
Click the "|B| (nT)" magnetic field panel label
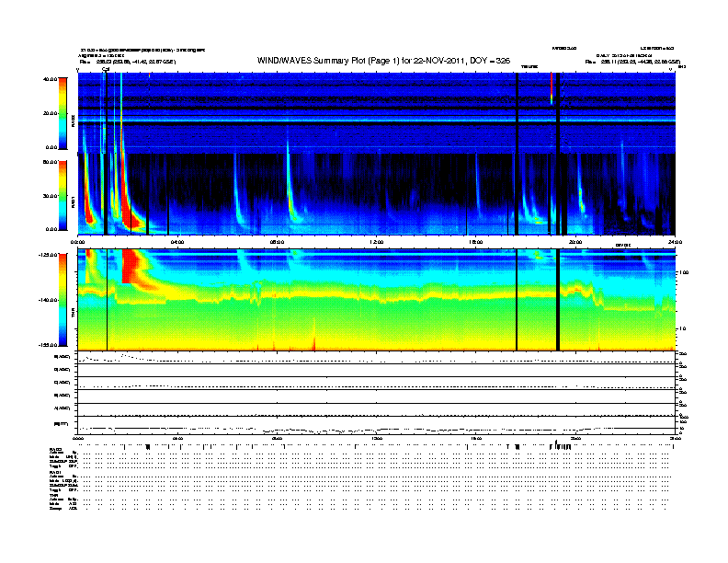[x=61, y=424]
